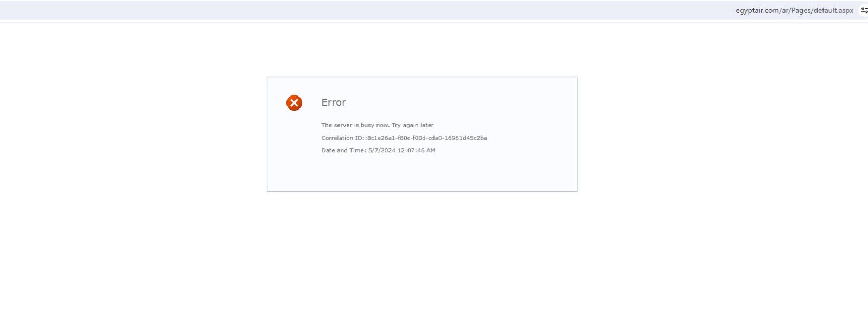Screen dimensions: 868x328
Task: Click empty space inside the error box
Action: pyautogui.click(x=515, y=168)
